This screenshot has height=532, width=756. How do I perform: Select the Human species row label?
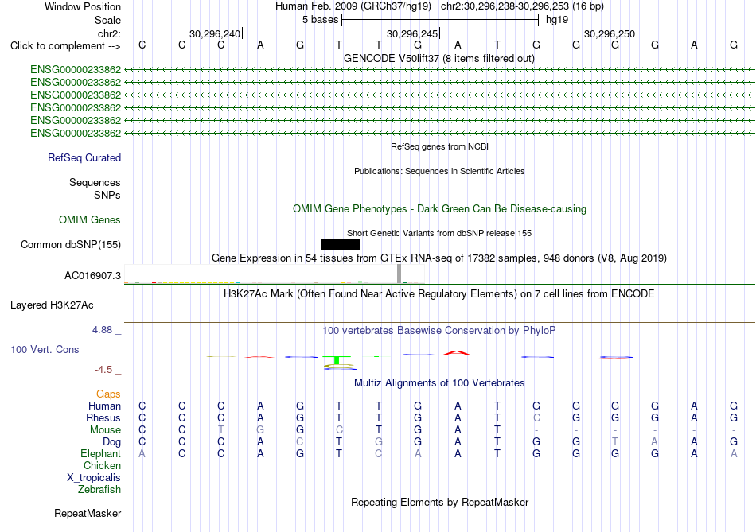[104, 406]
